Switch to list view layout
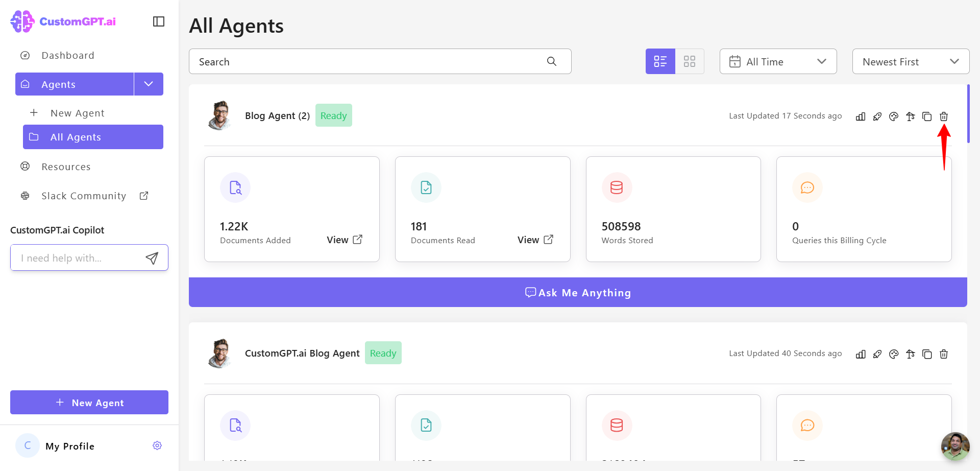 tap(660, 61)
